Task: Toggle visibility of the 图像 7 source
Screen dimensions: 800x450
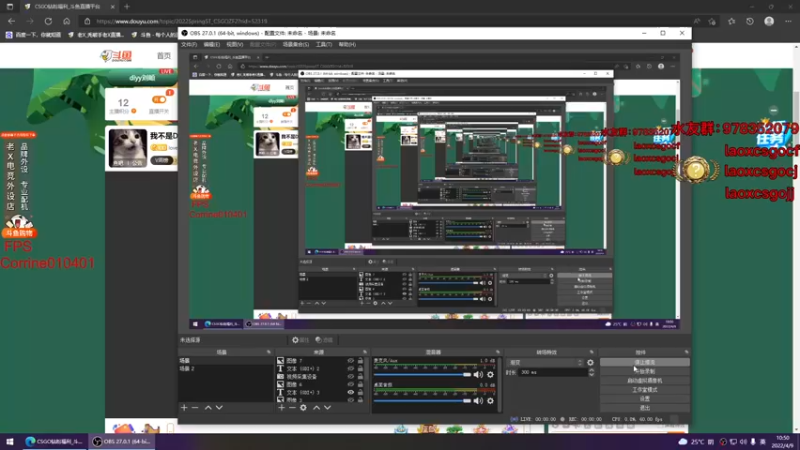Action: (x=351, y=361)
